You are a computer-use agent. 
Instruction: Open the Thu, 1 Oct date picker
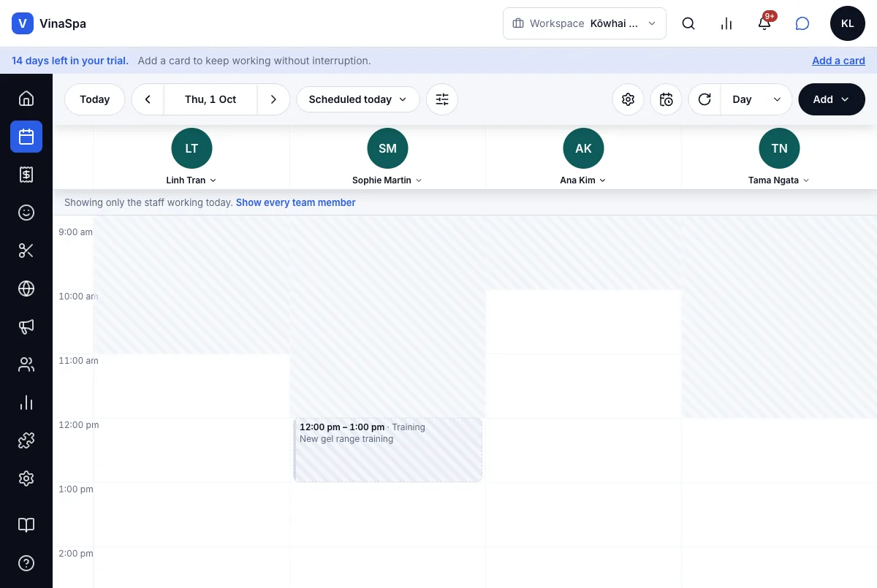click(x=210, y=99)
